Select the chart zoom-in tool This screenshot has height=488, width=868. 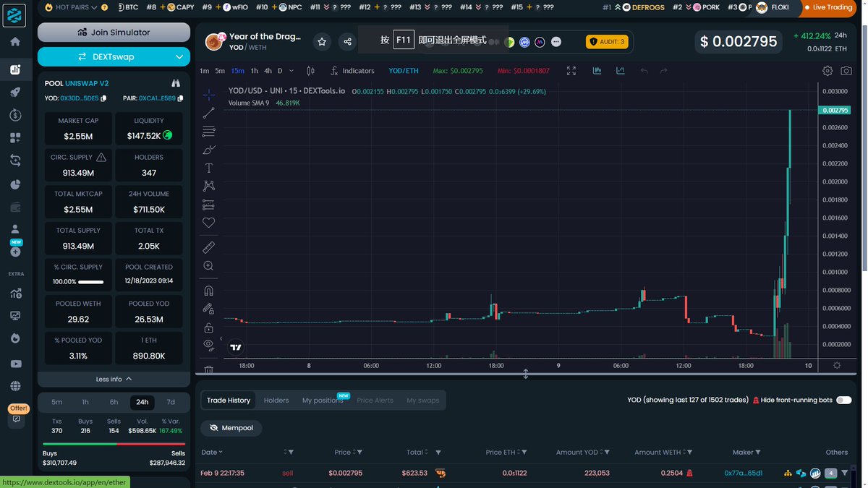208,266
